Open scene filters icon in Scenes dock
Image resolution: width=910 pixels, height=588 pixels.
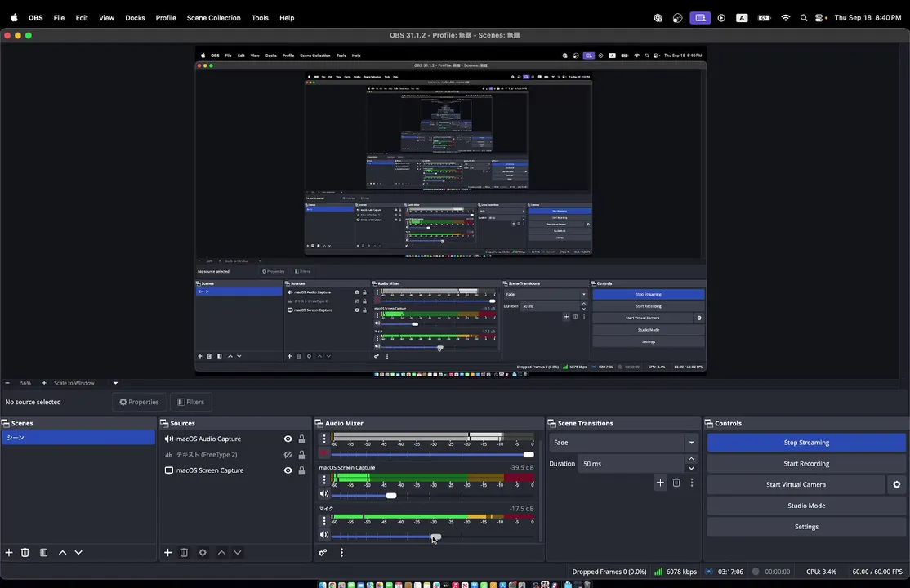pyautogui.click(x=43, y=553)
